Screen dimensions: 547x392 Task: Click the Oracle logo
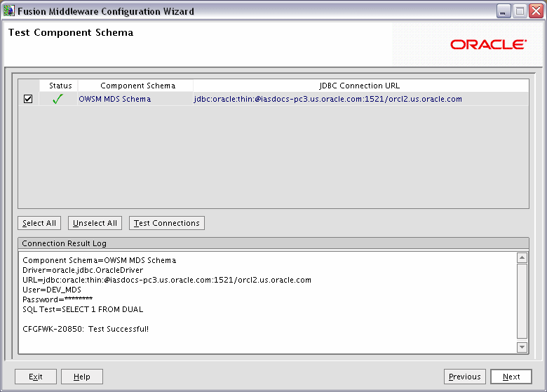click(x=488, y=45)
